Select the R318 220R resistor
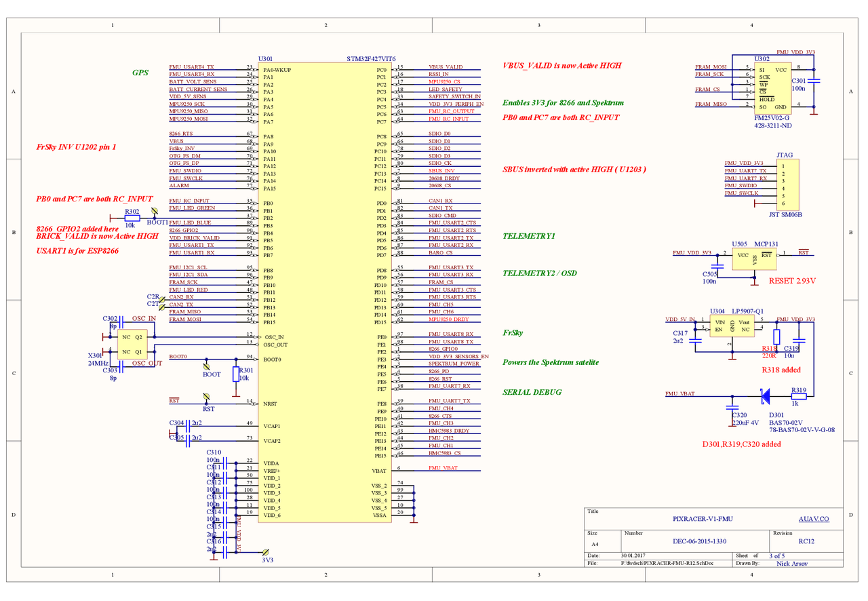 coord(777,337)
